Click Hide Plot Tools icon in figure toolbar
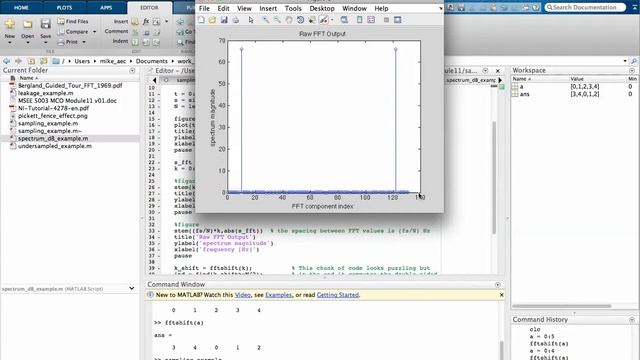This screenshot has width=640, height=360. (x=386, y=20)
